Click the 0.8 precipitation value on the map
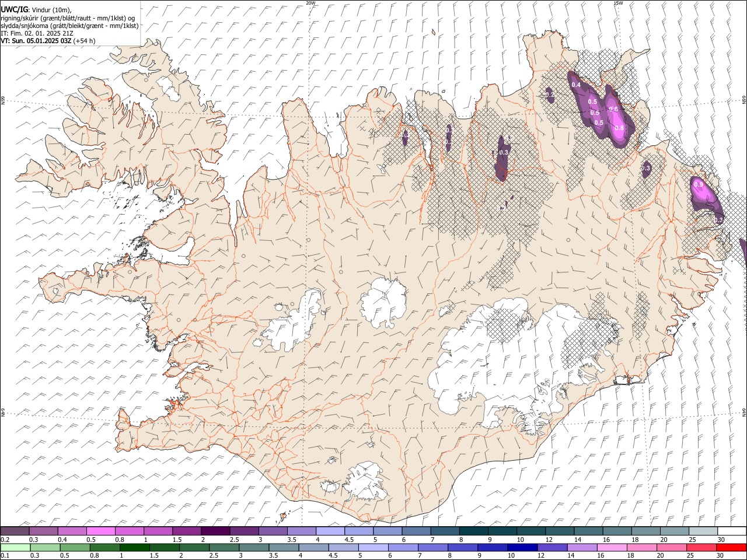 (x=619, y=128)
